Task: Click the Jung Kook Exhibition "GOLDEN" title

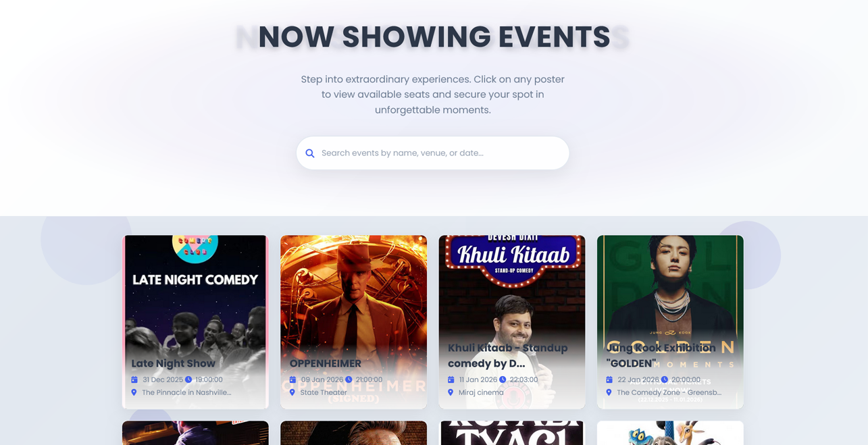Action: point(661,356)
